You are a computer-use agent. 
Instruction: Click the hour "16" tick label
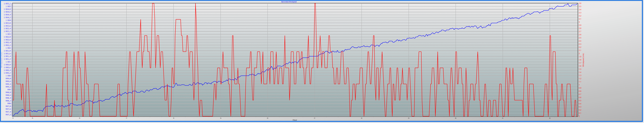point(79,118)
